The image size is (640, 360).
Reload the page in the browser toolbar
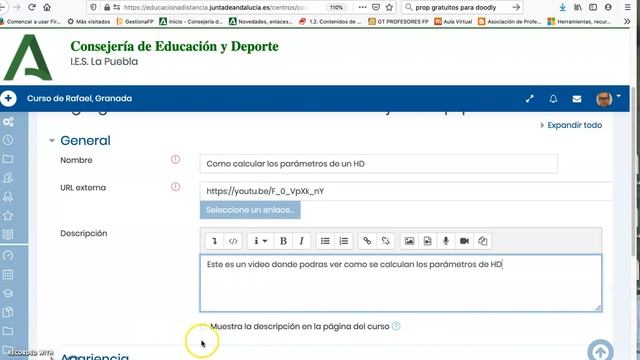click(32, 7)
